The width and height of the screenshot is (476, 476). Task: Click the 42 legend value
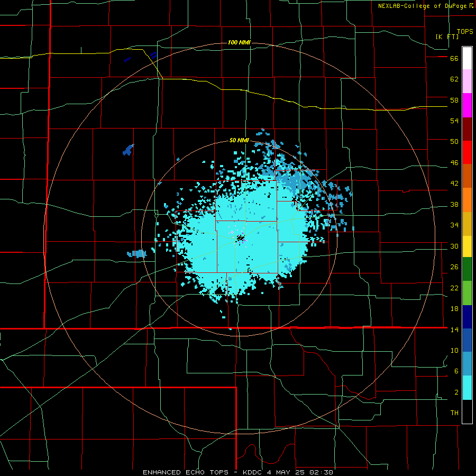pyautogui.click(x=454, y=184)
